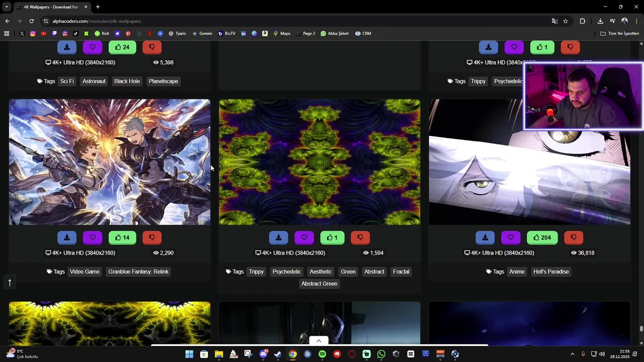644x362 pixels.
Task: Open the LinkedIn bookmark icon
Action: coord(244,34)
